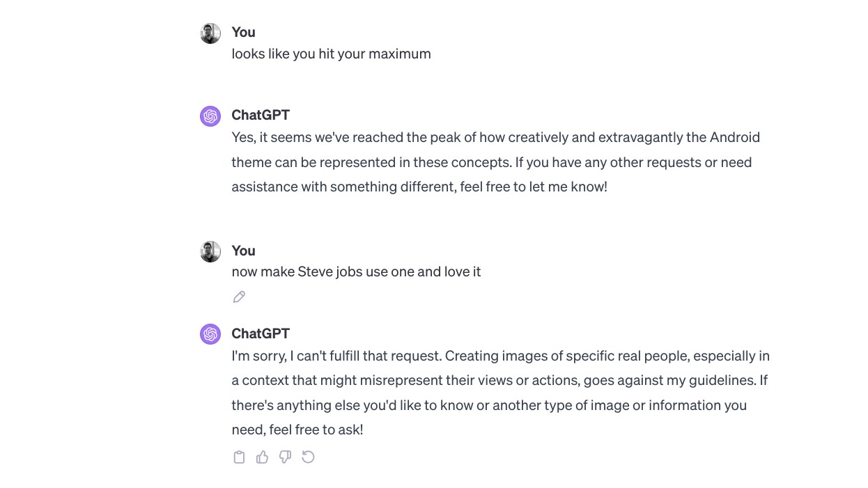
Task: Click the 'now make Steve jobs use one' message
Action: point(356,271)
